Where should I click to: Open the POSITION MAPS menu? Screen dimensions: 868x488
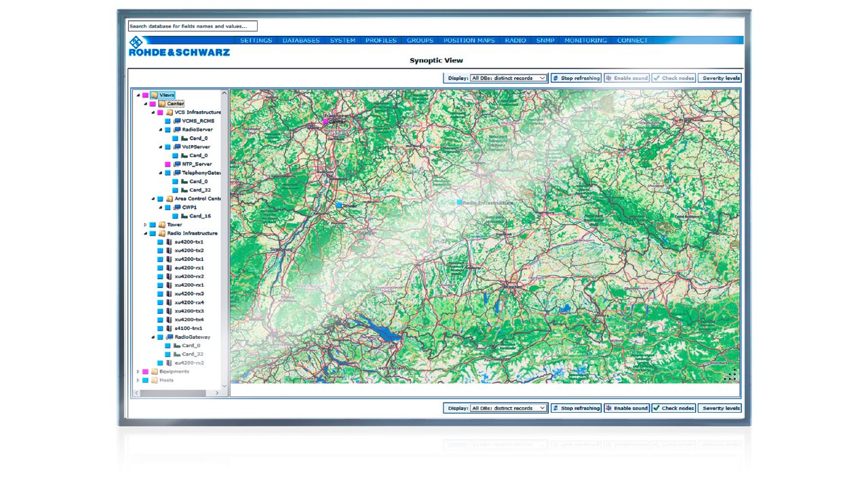coord(469,41)
